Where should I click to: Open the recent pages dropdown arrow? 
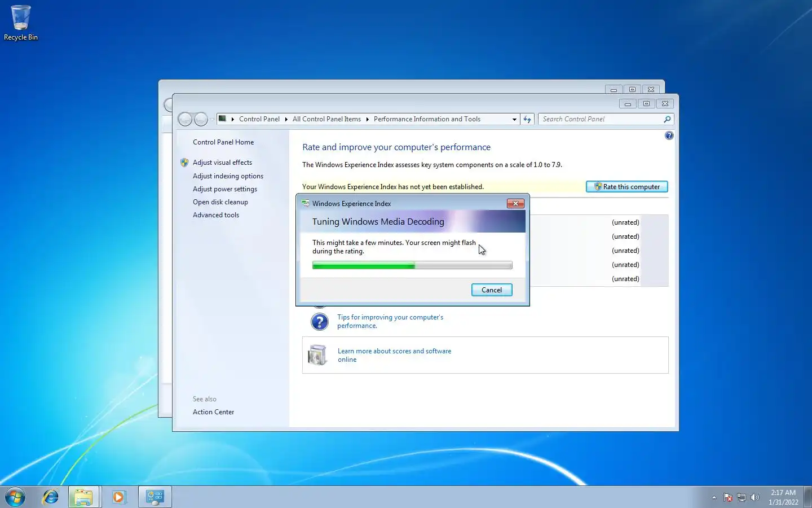[212, 119]
